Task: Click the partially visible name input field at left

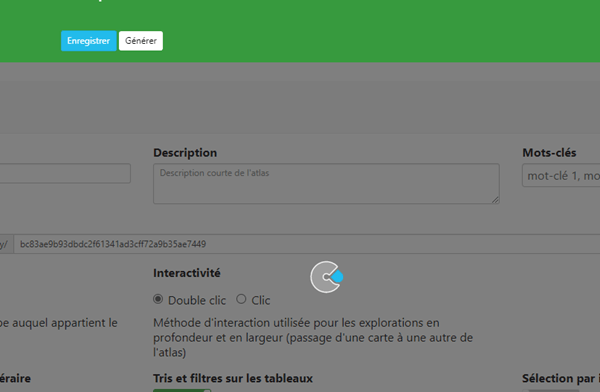Action: coord(65,173)
